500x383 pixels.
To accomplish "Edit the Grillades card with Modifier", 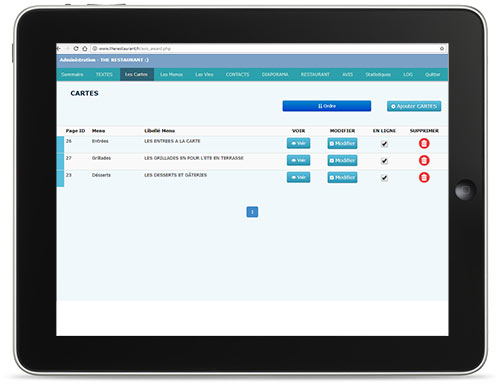I will (342, 160).
